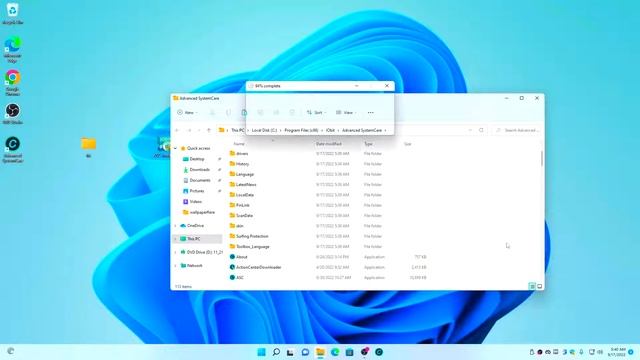Open Microsoft Store from taskbar
The width and height of the screenshot is (640, 360).
click(x=349, y=352)
